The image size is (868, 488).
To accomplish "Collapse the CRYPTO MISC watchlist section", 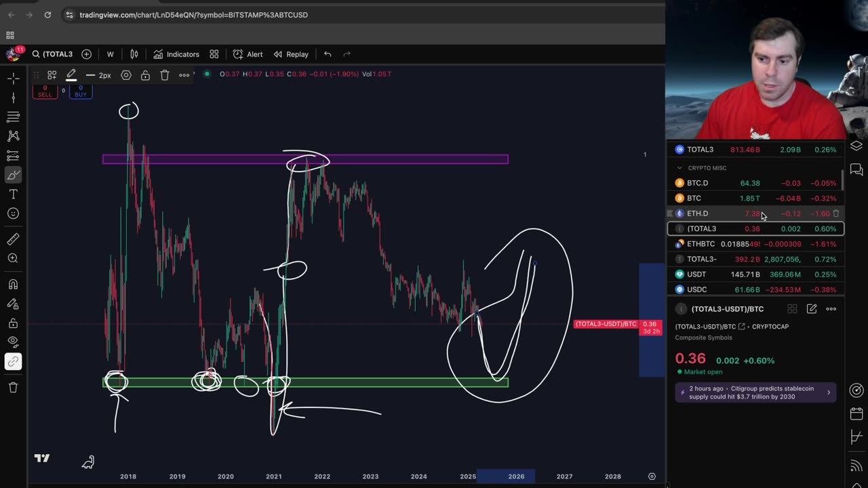I will (679, 168).
